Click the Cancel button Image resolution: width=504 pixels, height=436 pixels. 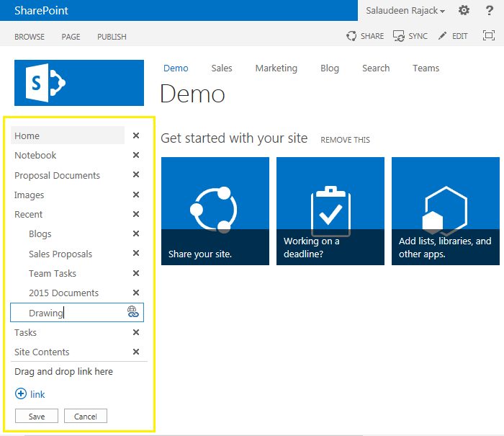(x=86, y=416)
